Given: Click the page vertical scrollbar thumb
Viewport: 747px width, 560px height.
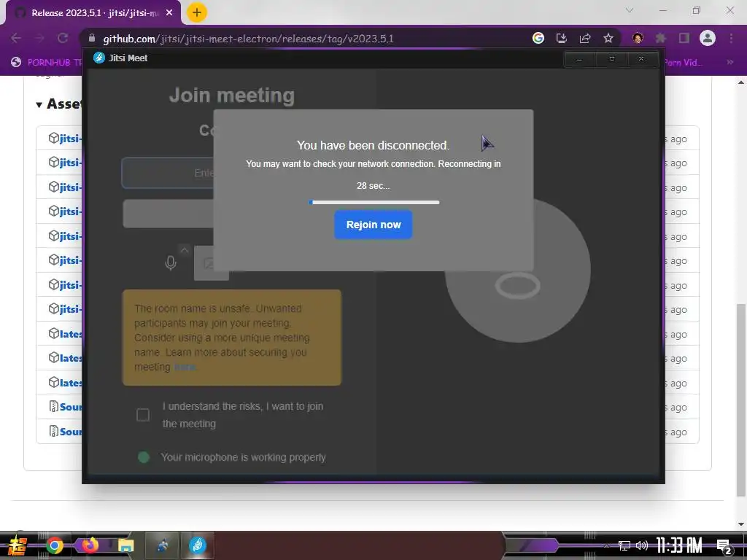Looking at the screenshot, I should 741,400.
